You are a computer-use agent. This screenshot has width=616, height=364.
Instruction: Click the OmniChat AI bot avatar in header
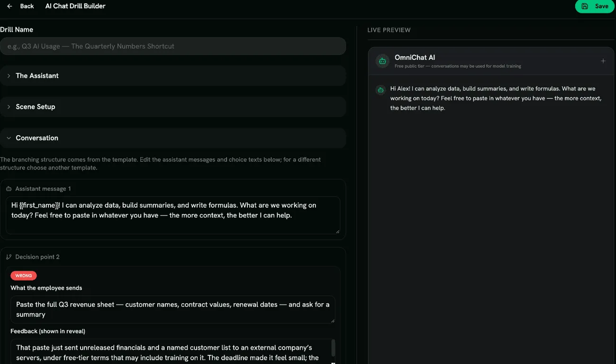tap(382, 61)
